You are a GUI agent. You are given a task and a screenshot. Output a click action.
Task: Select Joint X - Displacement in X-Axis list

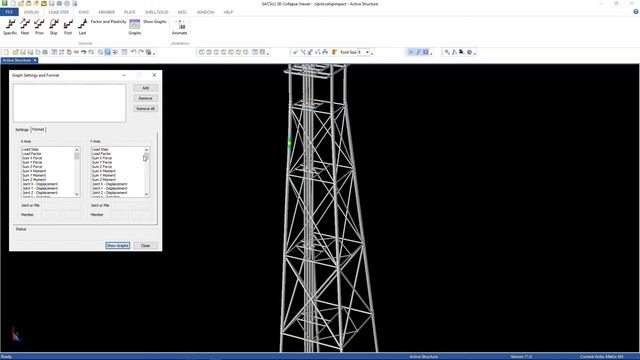click(40, 184)
